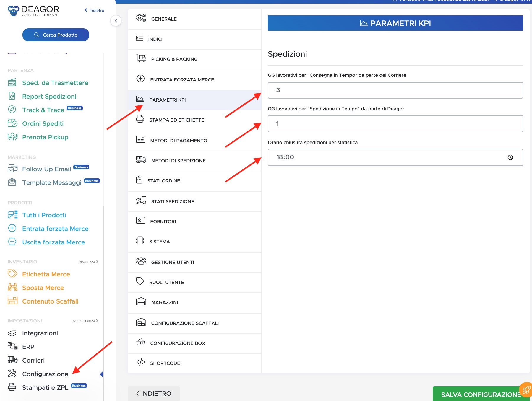This screenshot has width=532, height=401.
Task: Click the Cerca Prodotto search button
Action: point(56,35)
